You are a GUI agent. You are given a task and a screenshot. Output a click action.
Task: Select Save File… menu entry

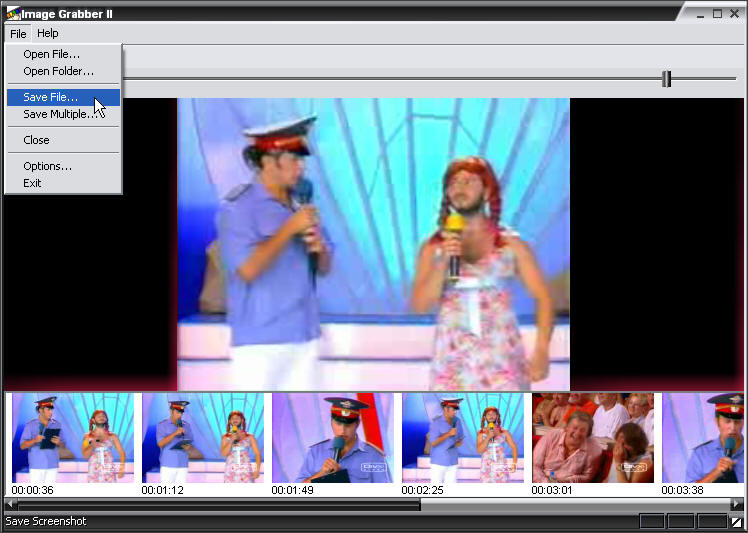pyautogui.click(x=63, y=97)
